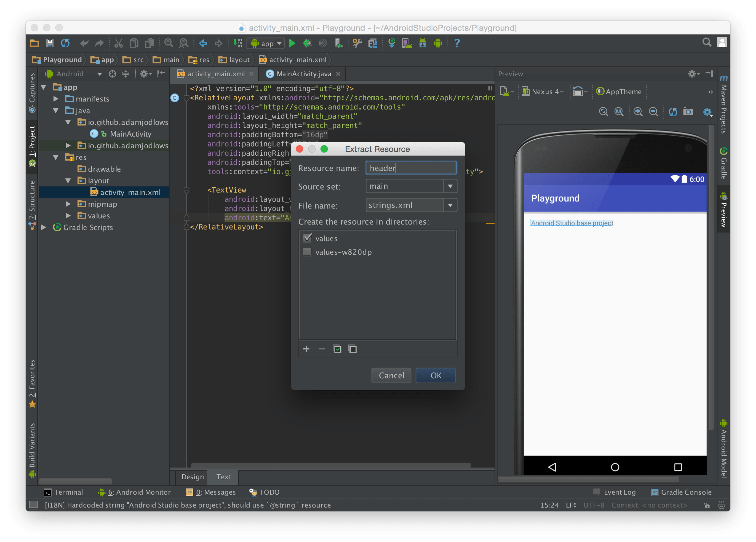Click the plus Add directory icon in the dialog
756x542 pixels.
[x=306, y=349]
